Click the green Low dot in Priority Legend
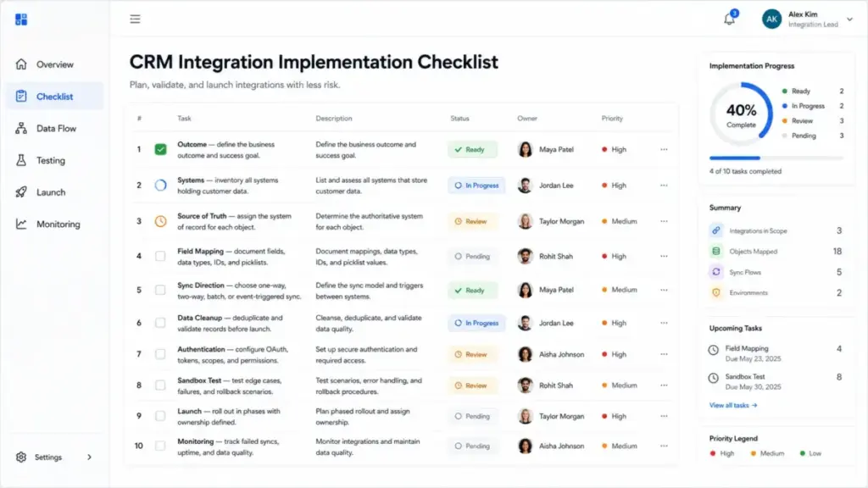The width and height of the screenshot is (868, 488). tap(802, 453)
